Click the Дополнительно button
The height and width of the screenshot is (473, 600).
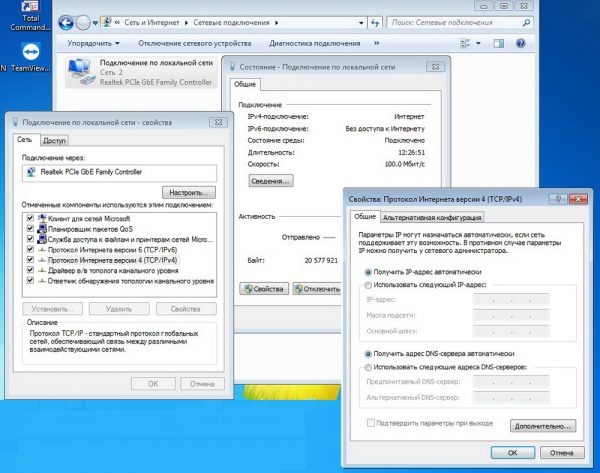click(x=543, y=426)
